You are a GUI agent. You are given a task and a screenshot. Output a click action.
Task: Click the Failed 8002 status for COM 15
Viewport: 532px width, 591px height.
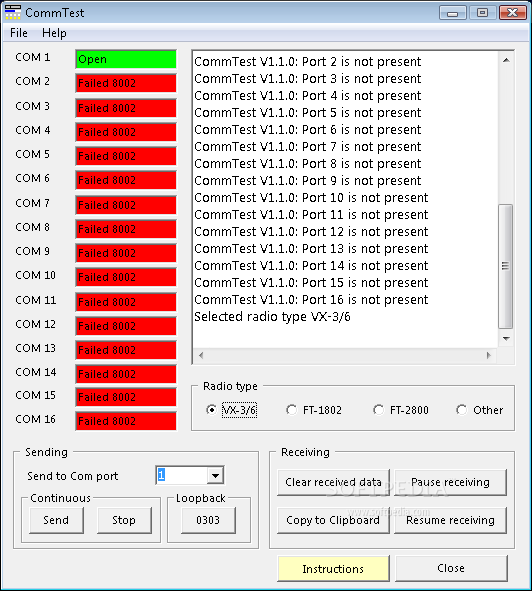[x=126, y=397]
